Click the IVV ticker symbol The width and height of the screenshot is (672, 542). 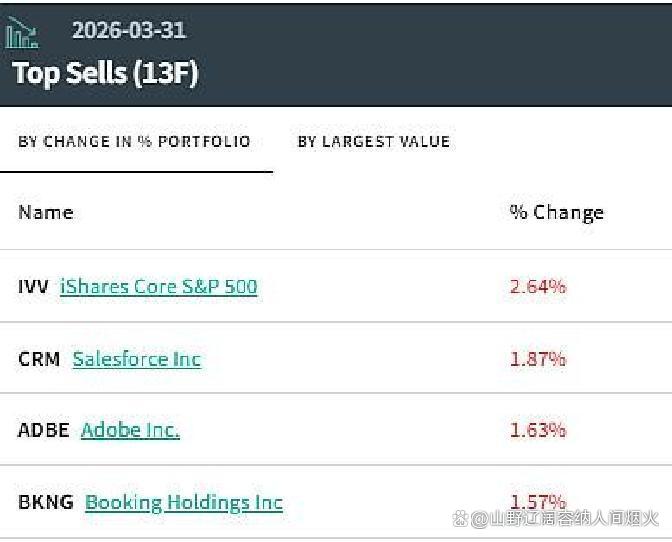[x=33, y=287]
